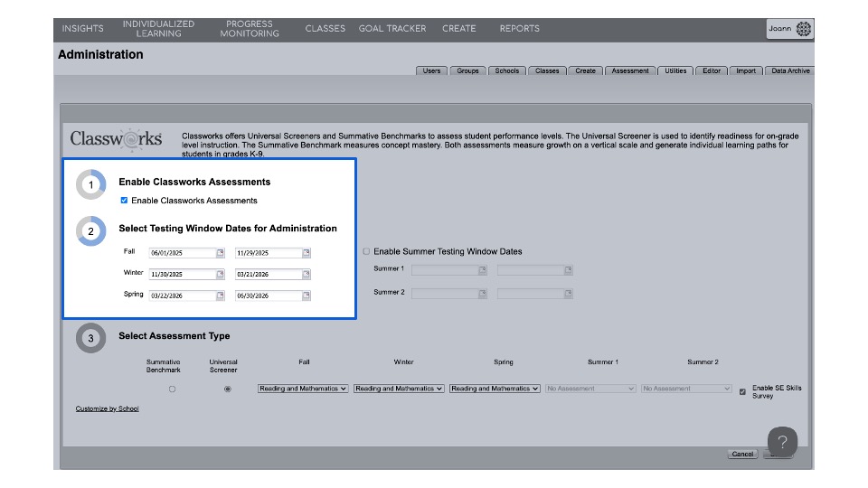The width and height of the screenshot is (868, 488).
Task: Open Progress Monitoring section
Action: coord(250,29)
